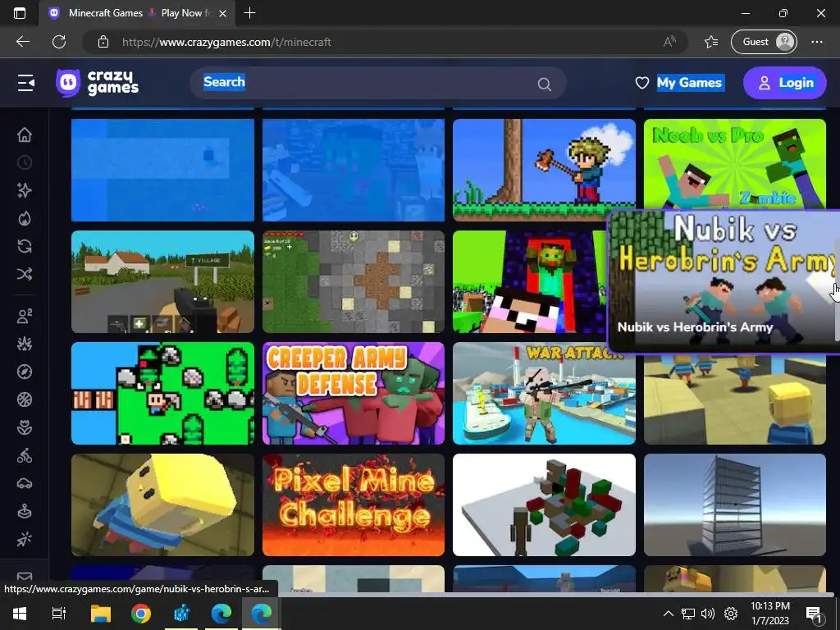Click the address bar URL

pos(226,42)
